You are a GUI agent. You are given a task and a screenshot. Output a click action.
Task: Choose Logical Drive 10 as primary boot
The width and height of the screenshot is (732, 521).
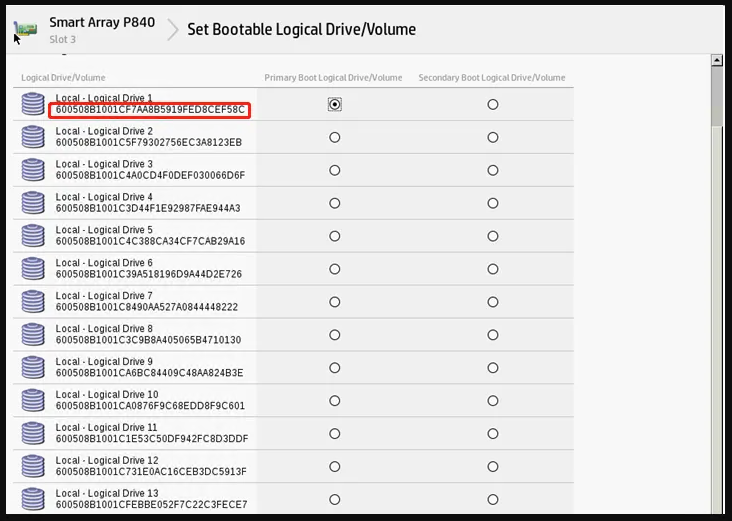(x=335, y=401)
